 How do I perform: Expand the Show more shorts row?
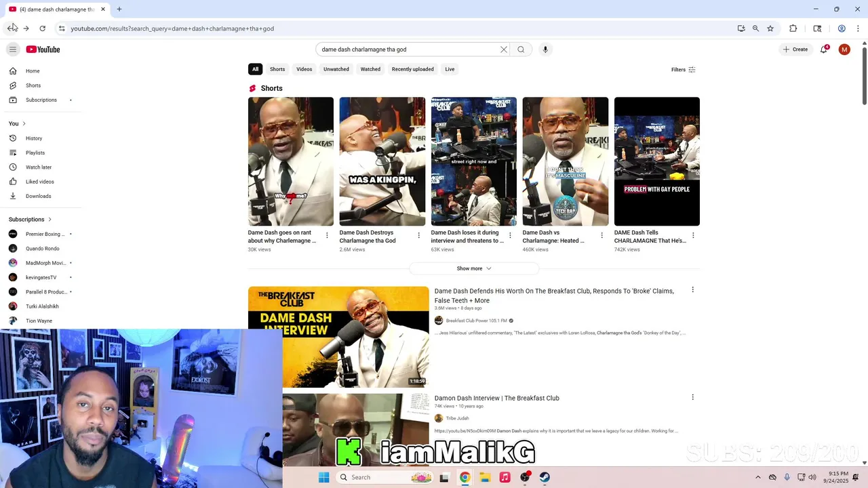tap(474, 268)
